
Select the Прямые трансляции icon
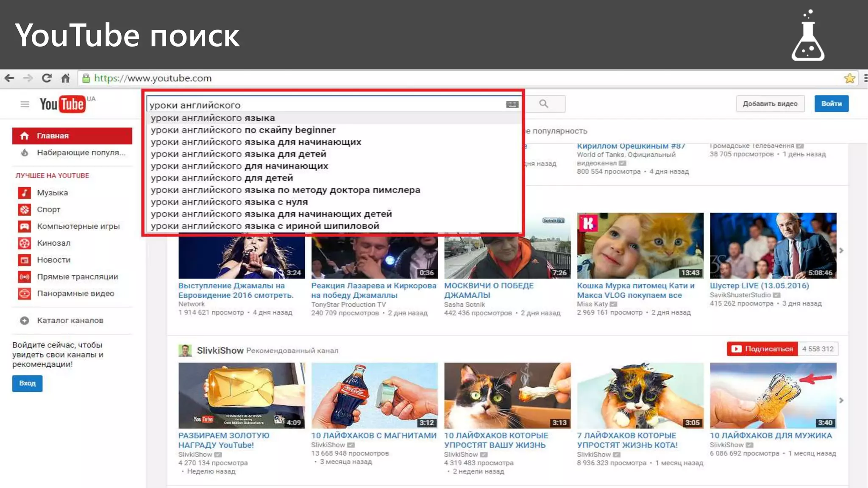tap(25, 277)
